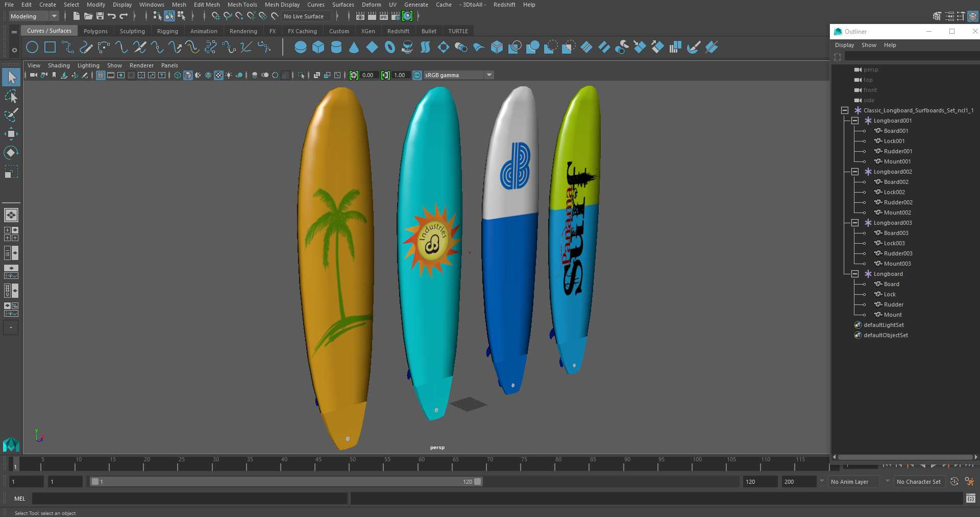
Task: Pick the Pencil Curve tool on shelf
Action: coord(86,48)
